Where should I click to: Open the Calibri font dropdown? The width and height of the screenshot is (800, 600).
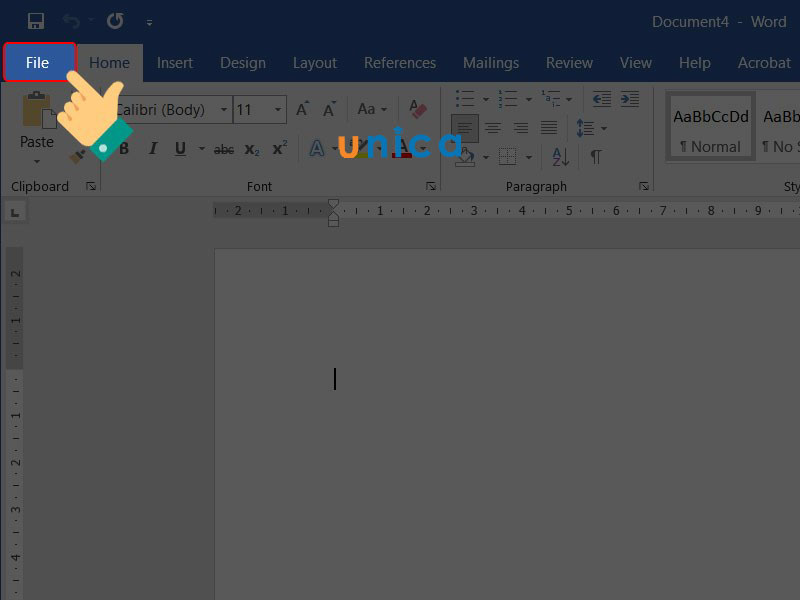(222, 107)
